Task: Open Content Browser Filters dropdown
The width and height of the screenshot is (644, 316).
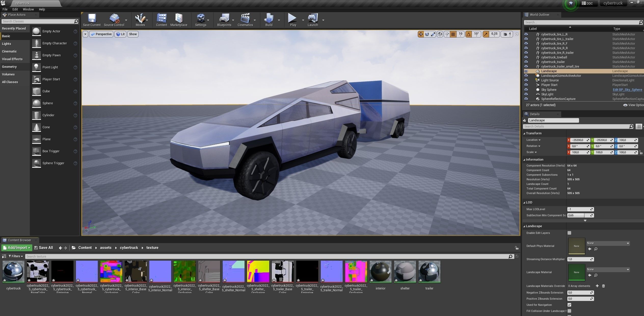Action: [16, 256]
